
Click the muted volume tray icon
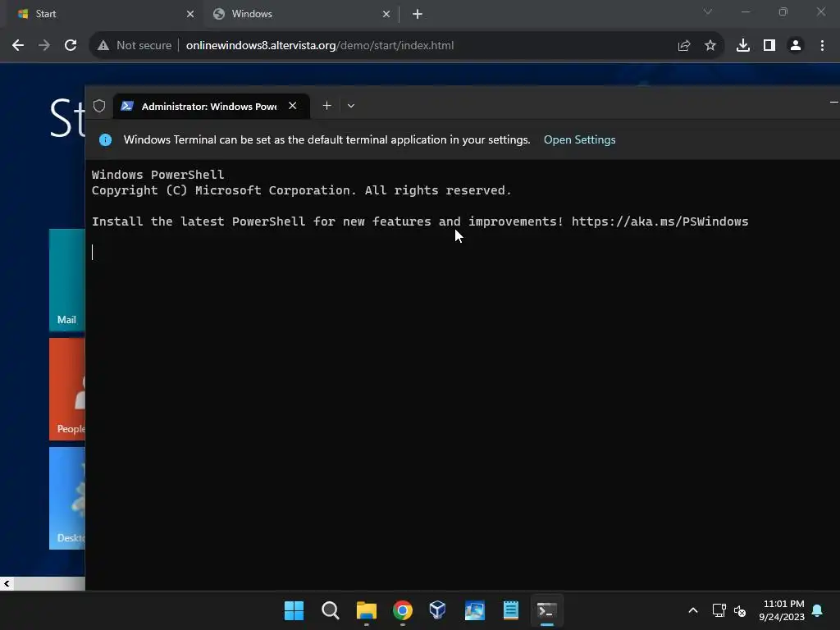click(x=740, y=610)
